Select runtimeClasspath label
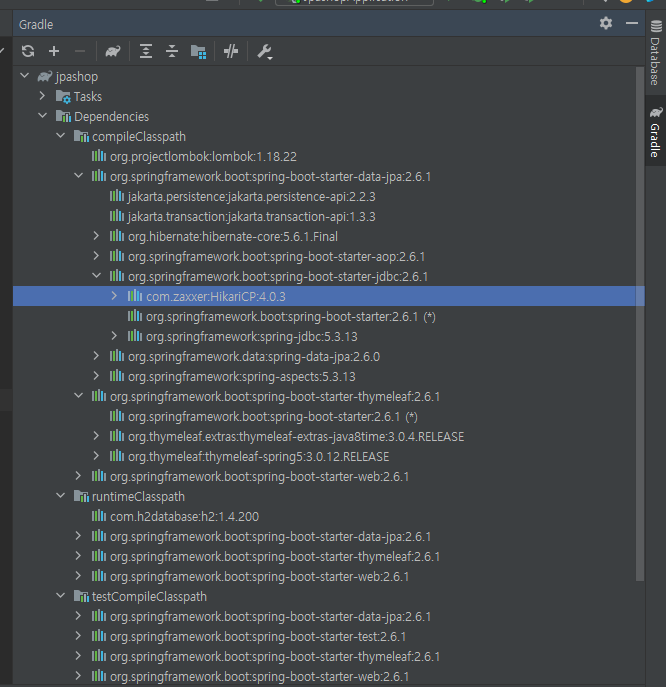Image resolution: width=666 pixels, height=687 pixels. click(x=138, y=497)
